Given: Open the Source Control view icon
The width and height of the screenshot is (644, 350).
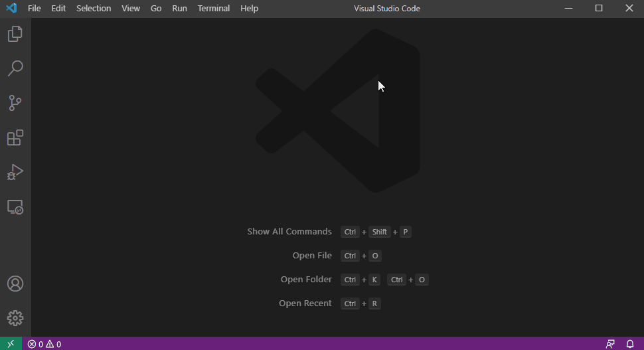Looking at the screenshot, I should (15, 103).
